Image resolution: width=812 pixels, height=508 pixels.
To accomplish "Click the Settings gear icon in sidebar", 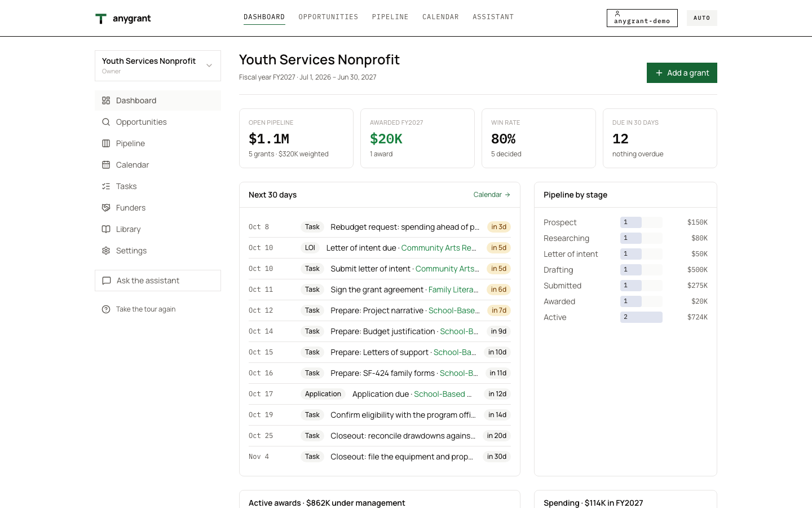I will coord(106,251).
